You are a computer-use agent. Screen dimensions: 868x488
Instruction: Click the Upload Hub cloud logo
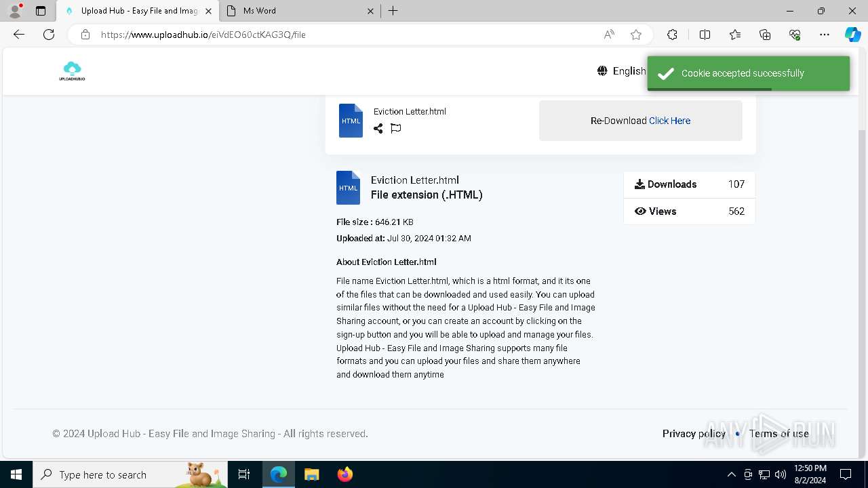click(72, 71)
